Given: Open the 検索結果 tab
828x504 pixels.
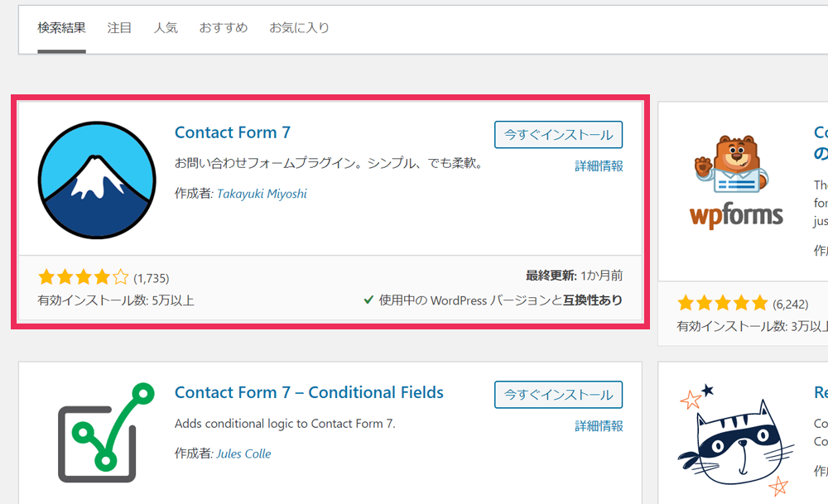Looking at the screenshot, I should [x=61, y=28].
